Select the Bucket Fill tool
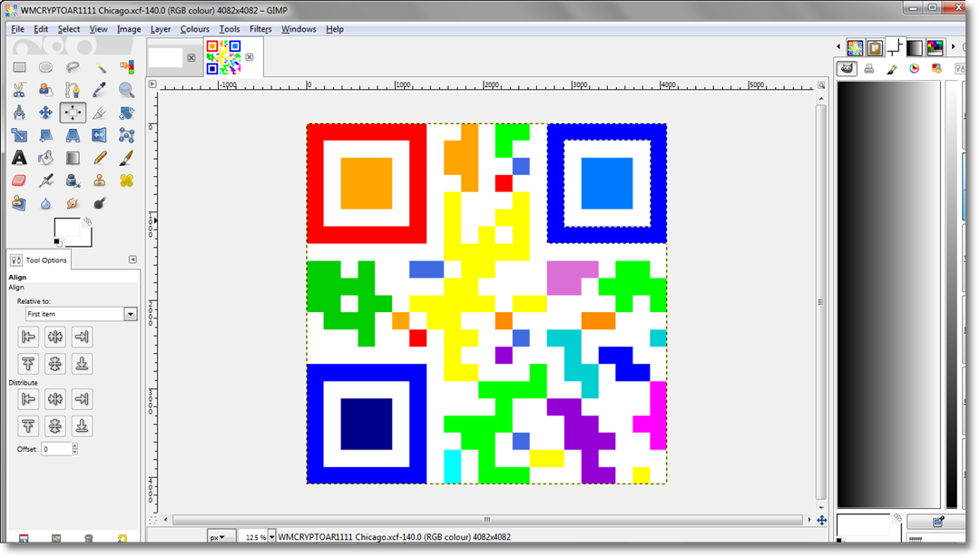 pos(45,158)
